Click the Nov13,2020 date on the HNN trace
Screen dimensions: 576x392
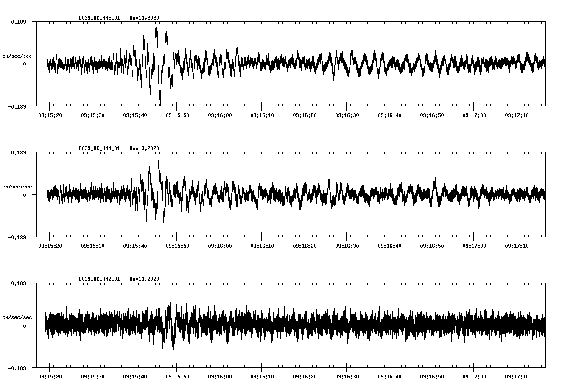[145, 148]
